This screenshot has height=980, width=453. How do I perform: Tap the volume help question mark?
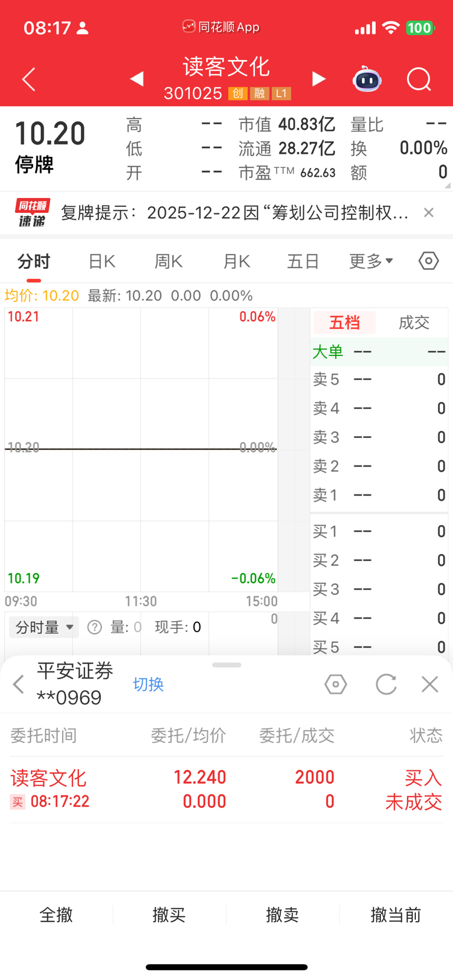tap(94, 627)
